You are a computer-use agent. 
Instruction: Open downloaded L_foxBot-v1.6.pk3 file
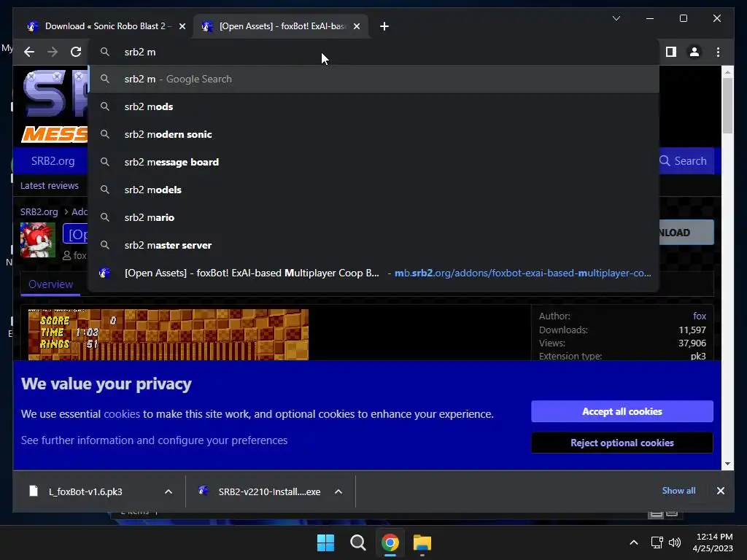[86, 491]
